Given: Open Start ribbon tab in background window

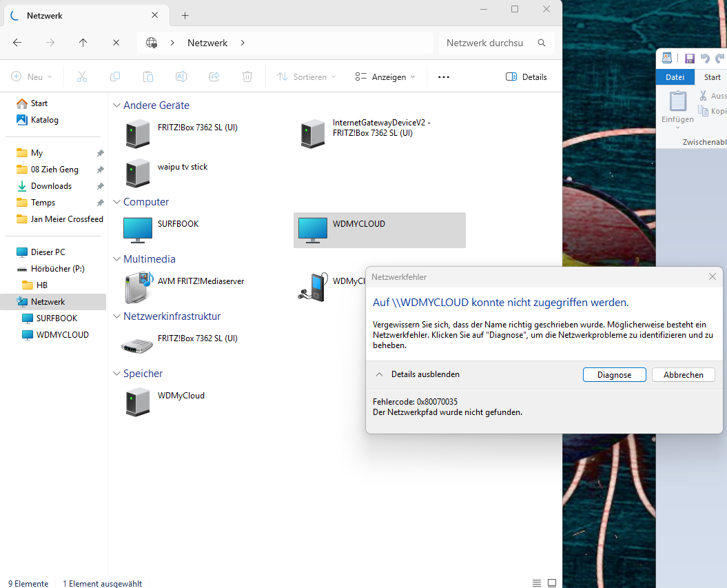Looking at the screenshot, I should pyautogui.click(x=712, y=77).
